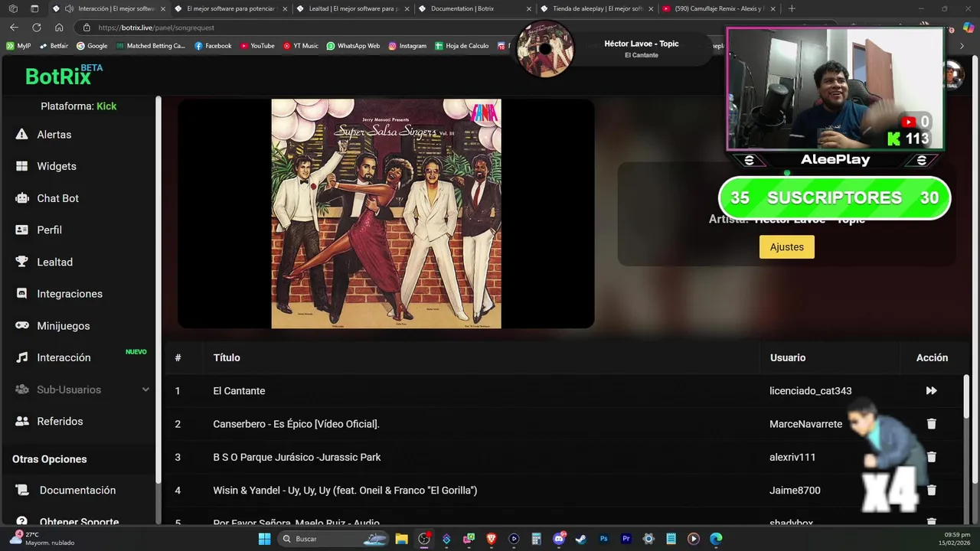Viewport: 980px width, 551px height.
Task: Open Integraciones in the sidebar
Action: click(x=70, y=294)
